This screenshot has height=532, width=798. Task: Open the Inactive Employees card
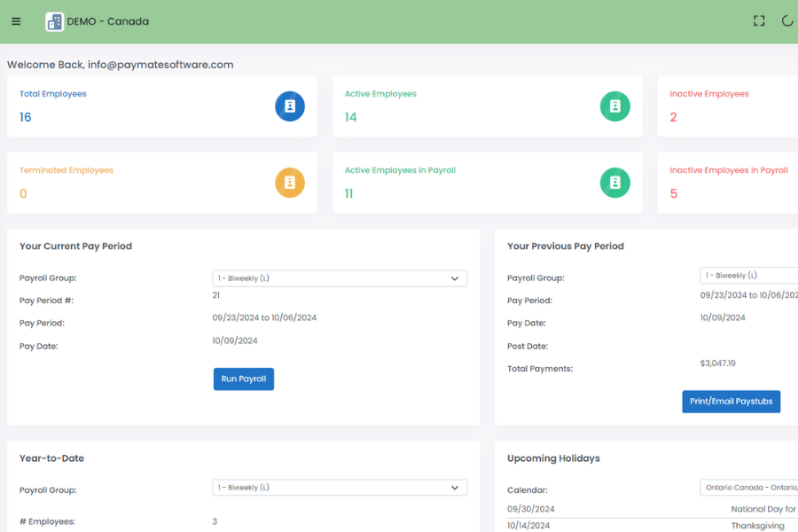tap(727, 106)
